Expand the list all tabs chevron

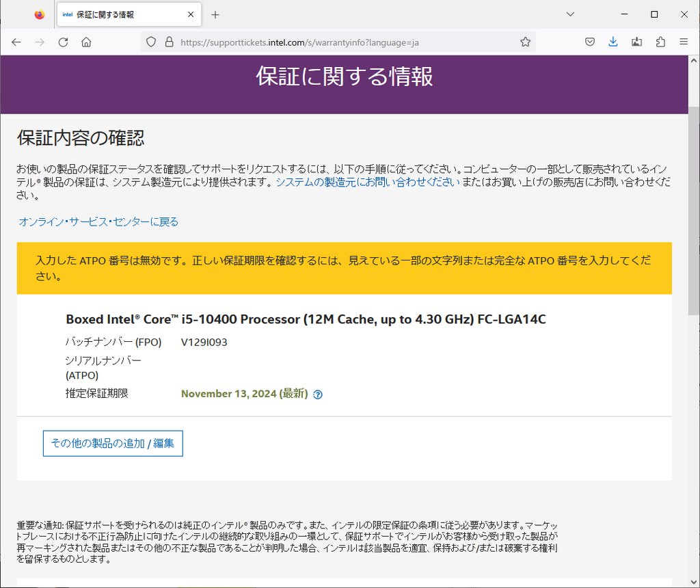click(x=570, y=14)
